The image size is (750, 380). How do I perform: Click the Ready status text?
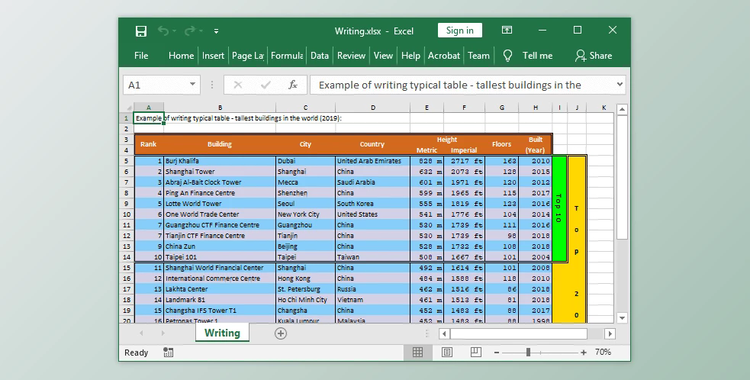pyautogui.click(x=136, y=353)
